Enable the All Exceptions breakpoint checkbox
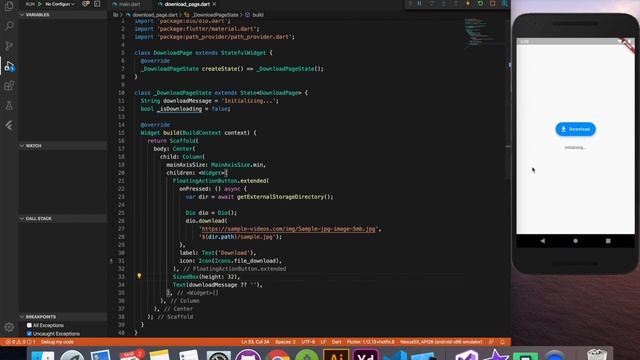The width and height of the screenshot is (640, 360). (x=29, y=325)
